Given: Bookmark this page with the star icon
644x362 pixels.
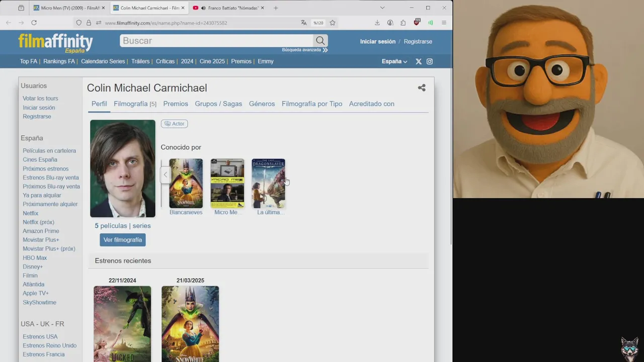Looking at the screenshot, I should 333,23.
